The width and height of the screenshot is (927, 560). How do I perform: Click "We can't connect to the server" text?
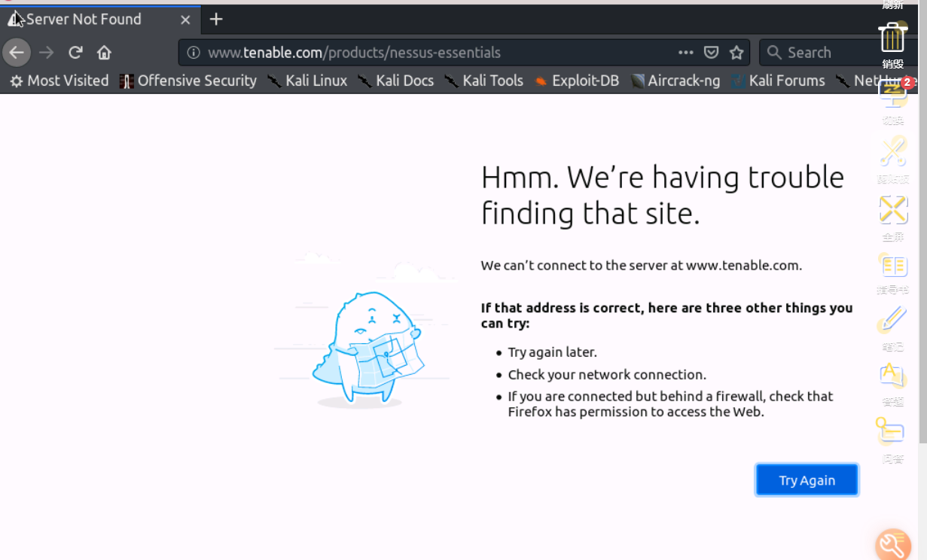tap(642, 265)
